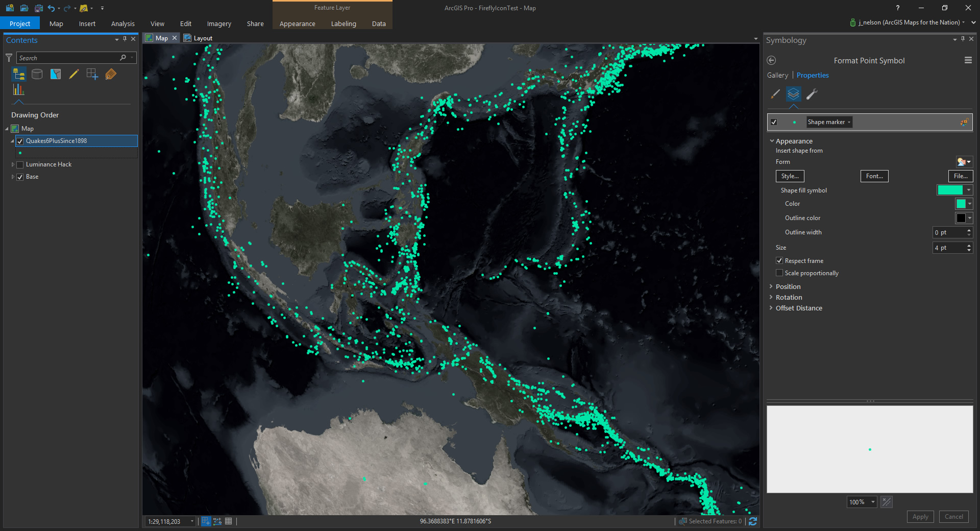Image resolution: width=980 pixels, height=531 pixels.
Task: Switch to the Structure wrench tab icon
Action: click(812, 94)
